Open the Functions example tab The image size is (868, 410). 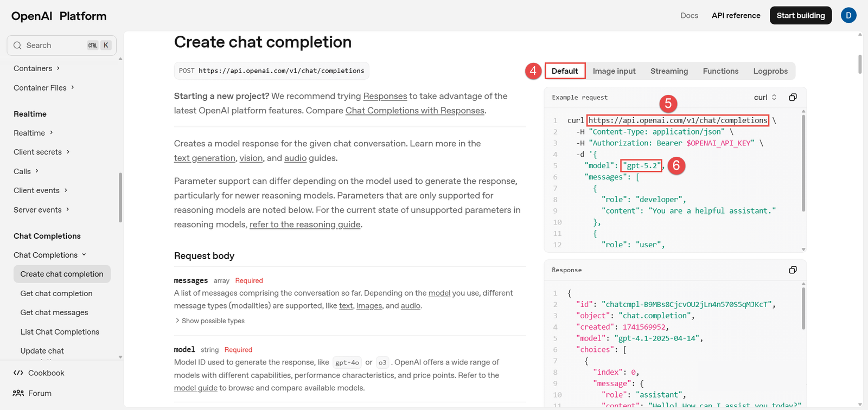(720, 71)
